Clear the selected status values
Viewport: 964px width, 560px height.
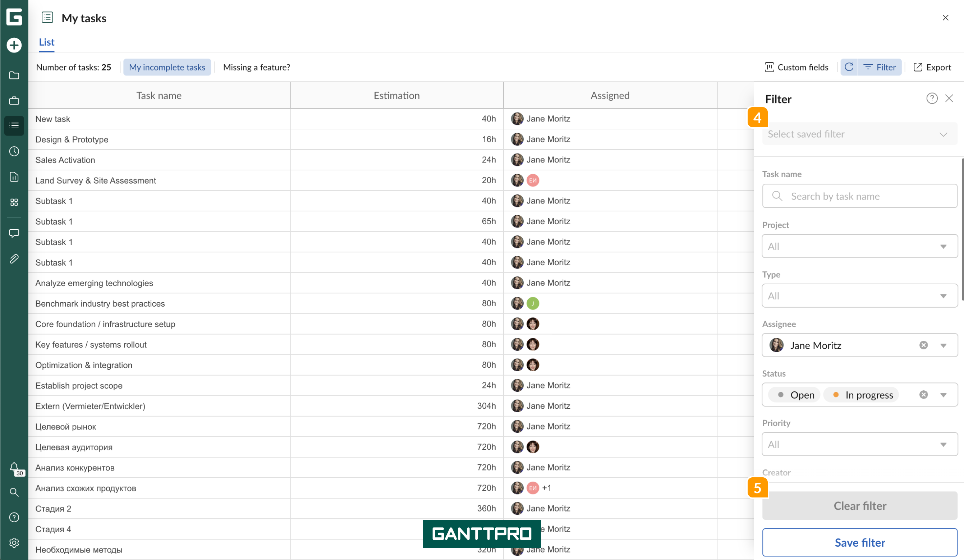[923, 395]
